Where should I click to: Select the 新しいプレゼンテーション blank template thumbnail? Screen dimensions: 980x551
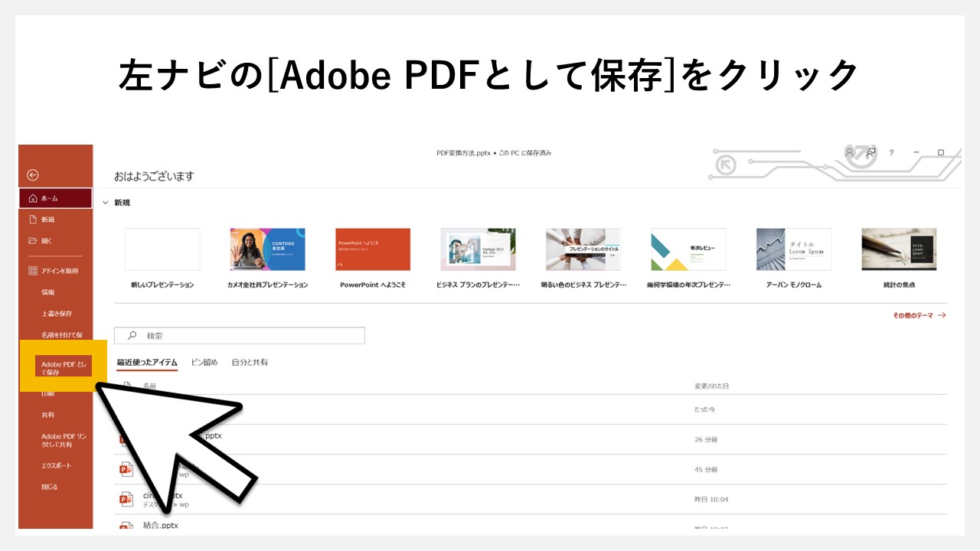coord(163,249)
